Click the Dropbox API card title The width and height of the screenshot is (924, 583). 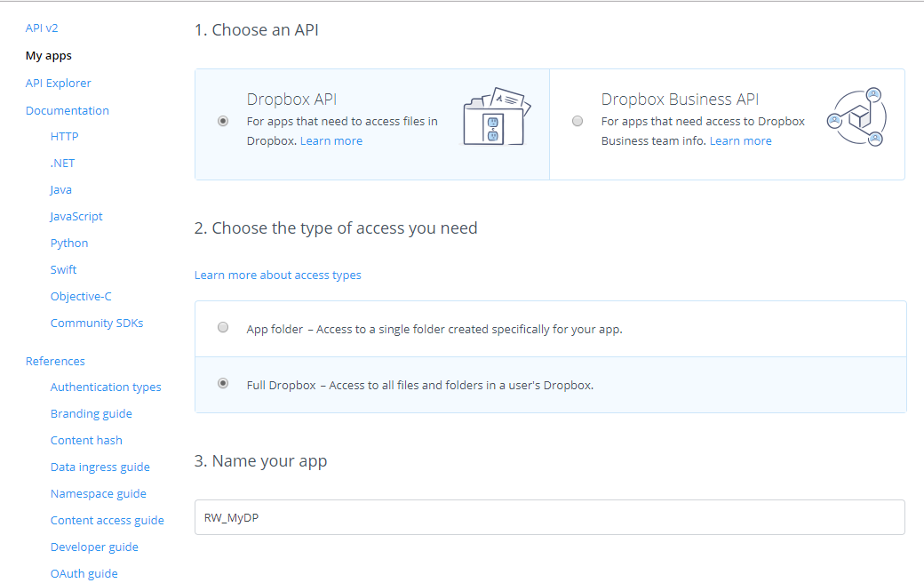click(291, 99)
